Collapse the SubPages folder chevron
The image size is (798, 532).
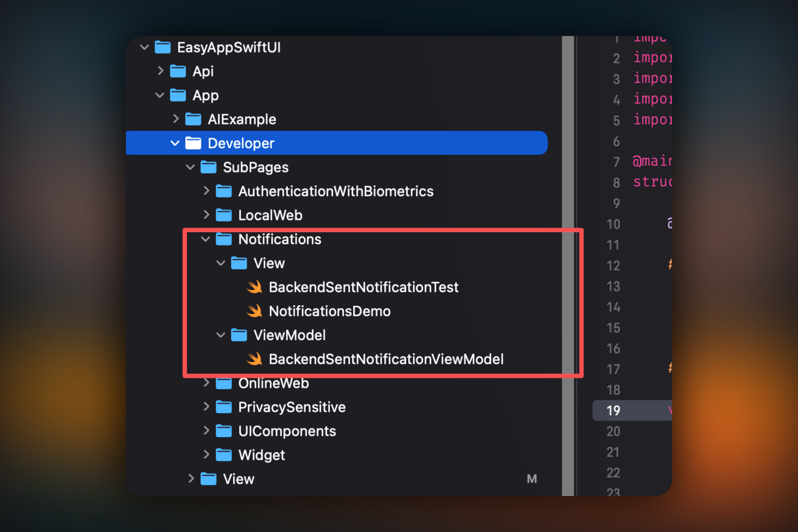pos(190,167)
